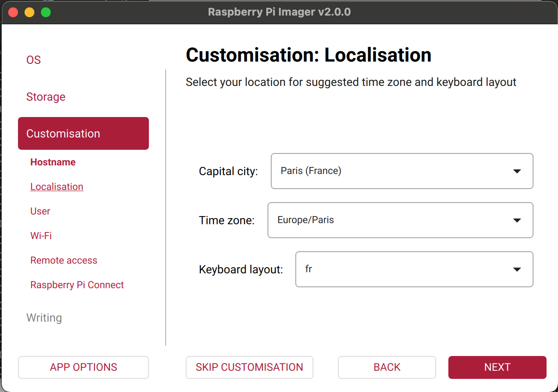The image size is (558, 392).
Task: Go to Remote access sub-step
Action: pyautogui.click(x=64, y=260)
